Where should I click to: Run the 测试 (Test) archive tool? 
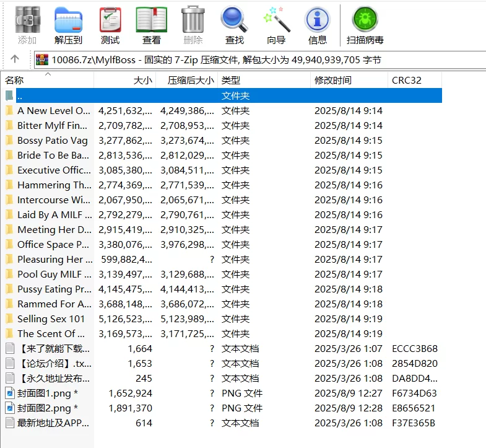tap(110, 20)
